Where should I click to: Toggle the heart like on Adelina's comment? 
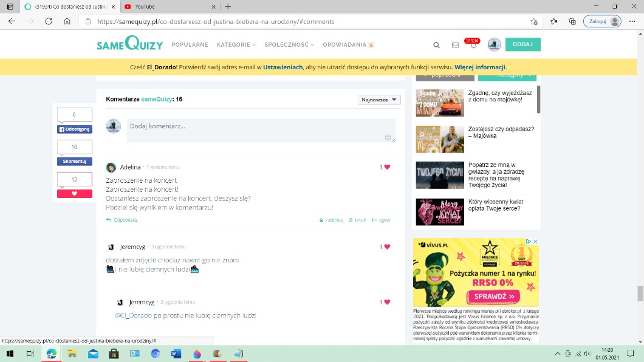387,167
